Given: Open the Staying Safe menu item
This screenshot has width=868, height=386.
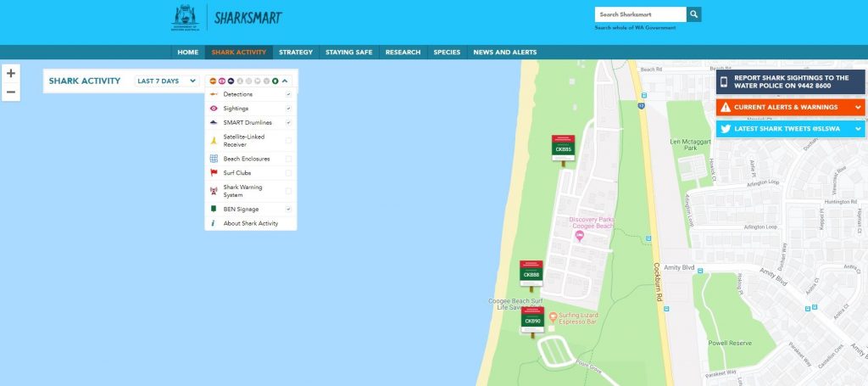Looking at the screenshot, I should [348, 52].
